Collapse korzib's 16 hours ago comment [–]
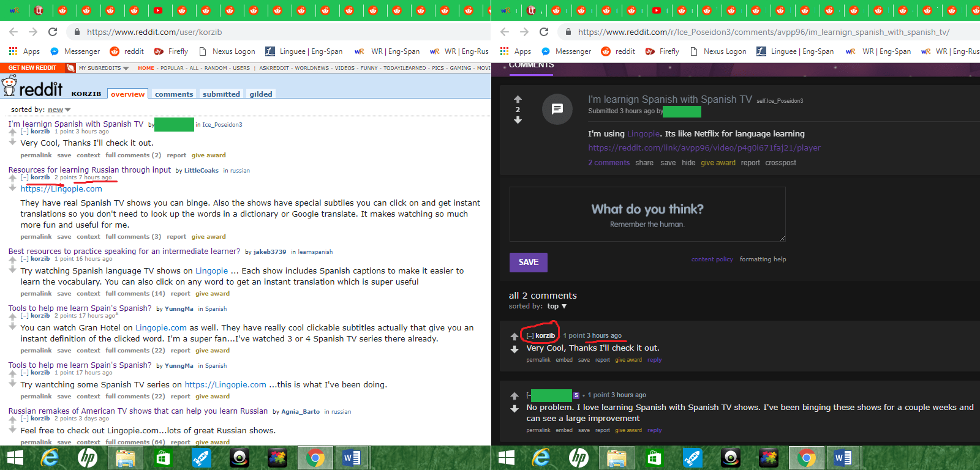The image size is (980, 470). 24,259
